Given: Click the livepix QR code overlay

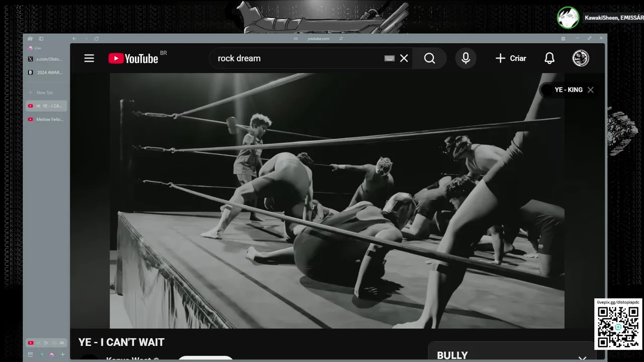Looking at the screenshot, I should [x=618, y=327].
